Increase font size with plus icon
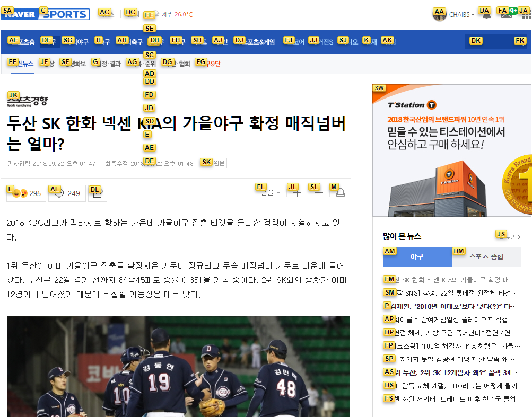The width and height of the screenshot is (532, 417). click(297, 193)
